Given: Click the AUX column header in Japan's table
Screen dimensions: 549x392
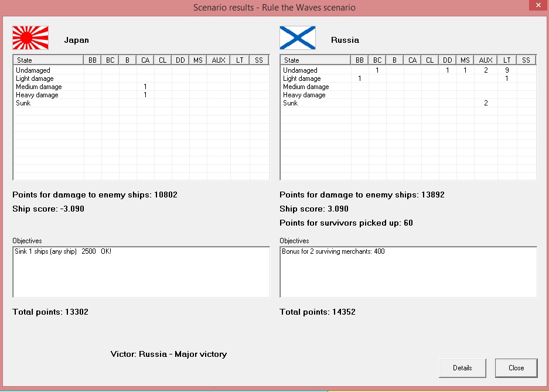Looking at the screenshot, I should (219, 60).
